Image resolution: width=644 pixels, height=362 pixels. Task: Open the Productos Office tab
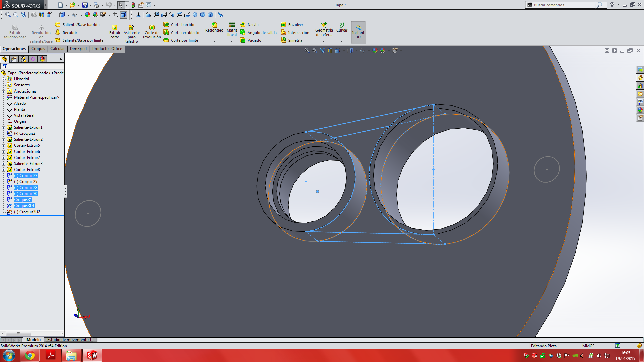pos(107,49)
